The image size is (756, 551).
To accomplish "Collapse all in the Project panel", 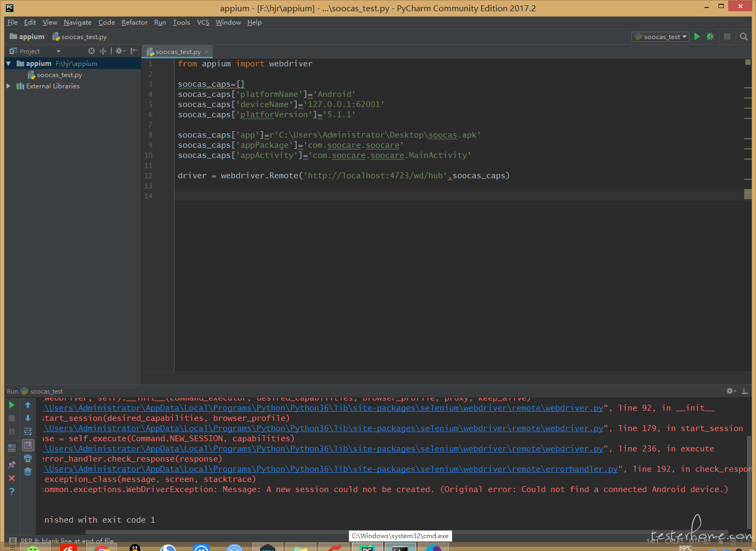I will [x=103, y=51].
